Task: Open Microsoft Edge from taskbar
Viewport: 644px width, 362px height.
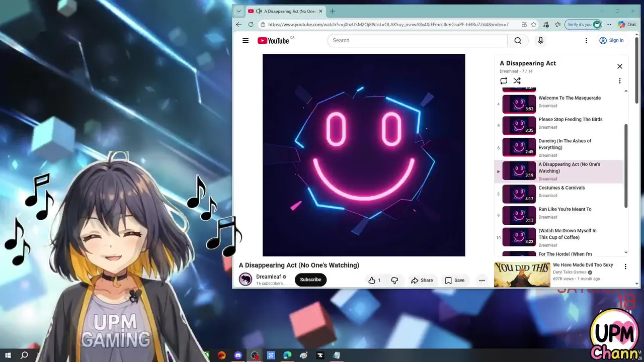Action: (287, 355)
